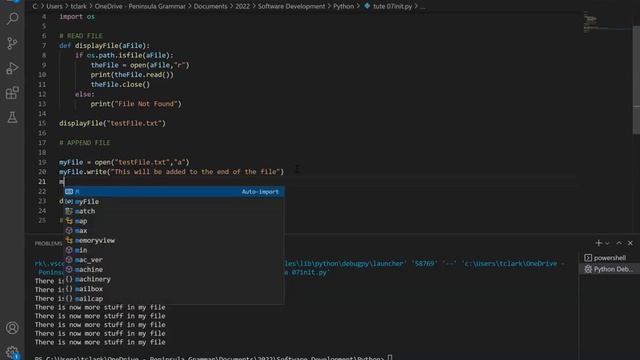Choose mailcap from autocomplete list

174,298
